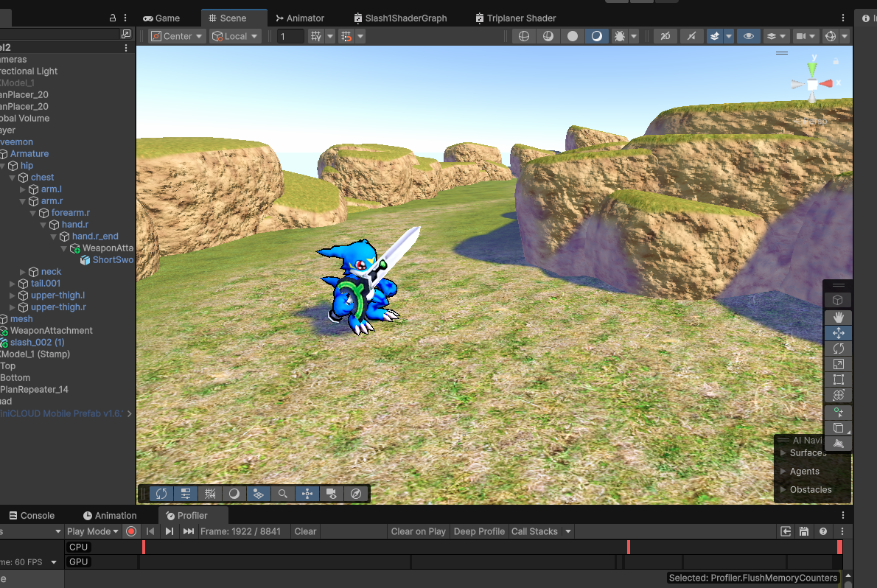Switch to the Animator tab
Image resolution: width=877 pixels, height=588 pixels.
click(x=300, y=18)
